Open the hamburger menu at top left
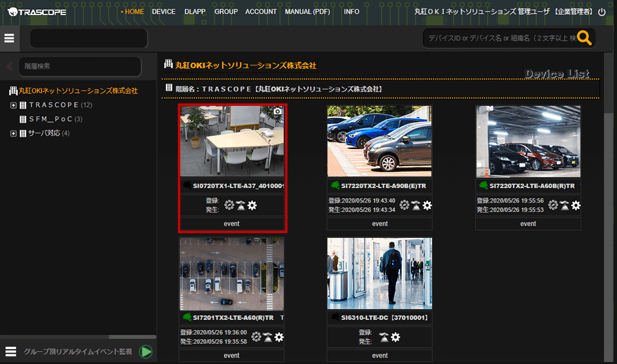Image resolution: width=617 pixels, height=364 pixels. click(9, 39)
